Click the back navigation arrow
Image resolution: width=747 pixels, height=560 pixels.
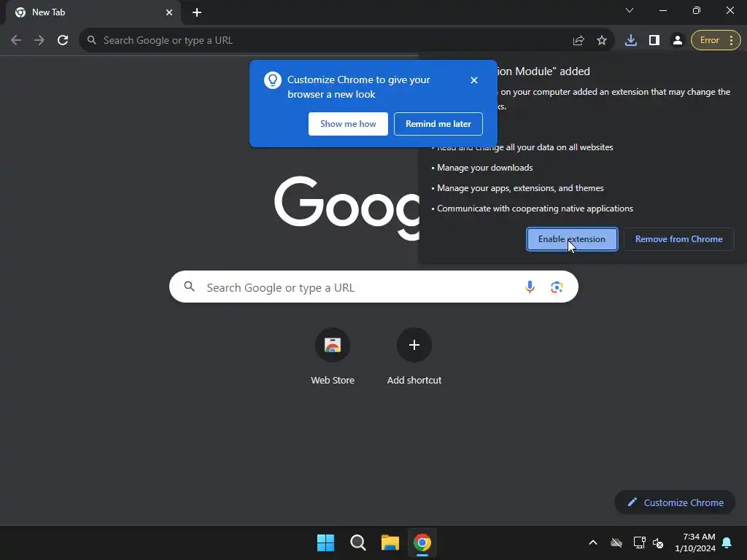coord(16,41)
